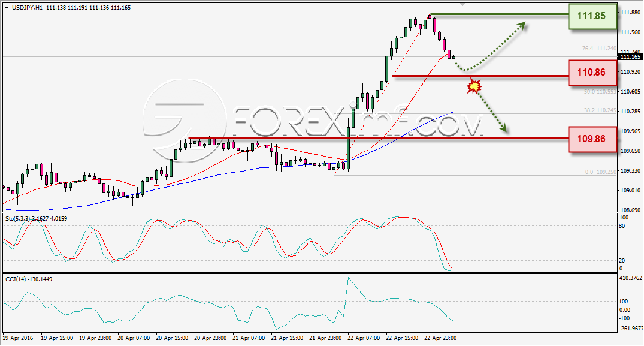
Task: Click the 19 Apr 23:00 time label
Action: 95,338
